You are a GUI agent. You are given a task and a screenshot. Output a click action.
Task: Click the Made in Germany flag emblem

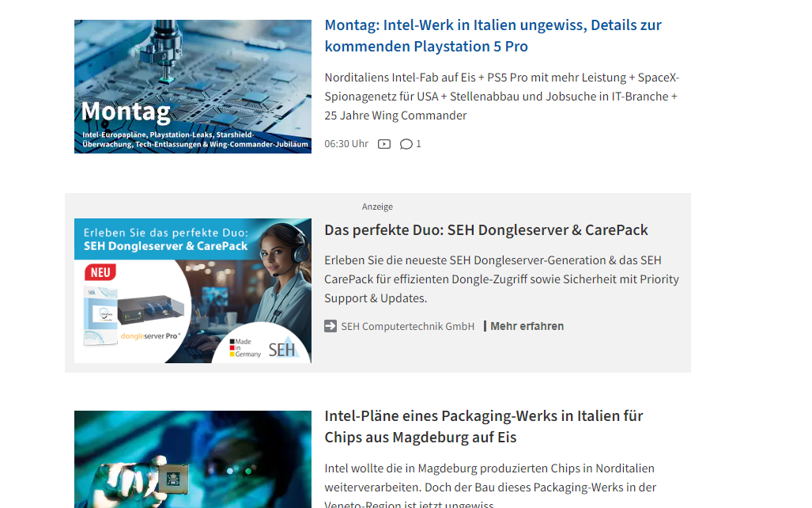245,348
